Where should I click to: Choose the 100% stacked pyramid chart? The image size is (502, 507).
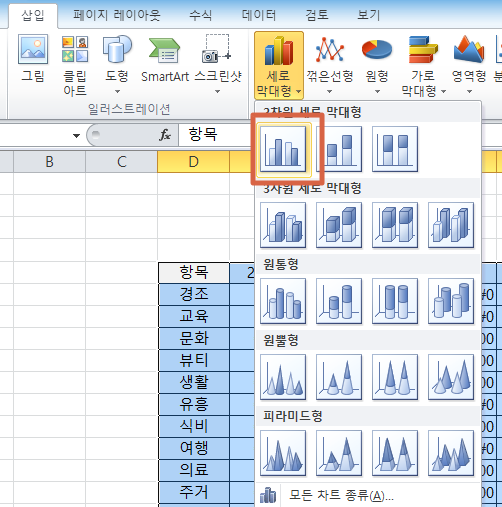click(395, 453)
